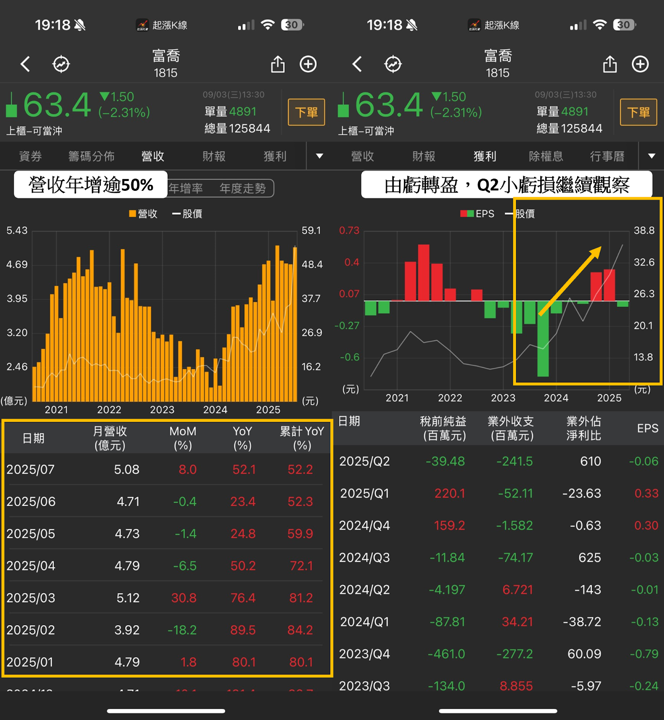Select 2024/Q1 earnings row

click(x=498, y=622)
